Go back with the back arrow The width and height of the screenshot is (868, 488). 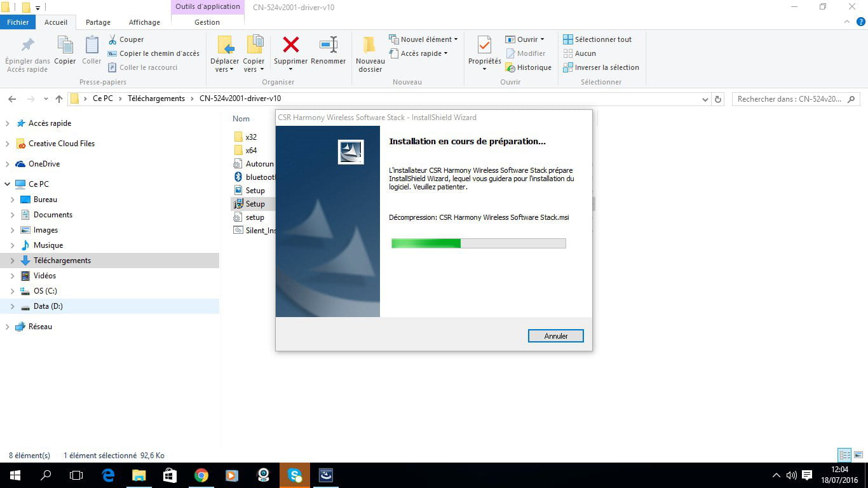[12, 99]
